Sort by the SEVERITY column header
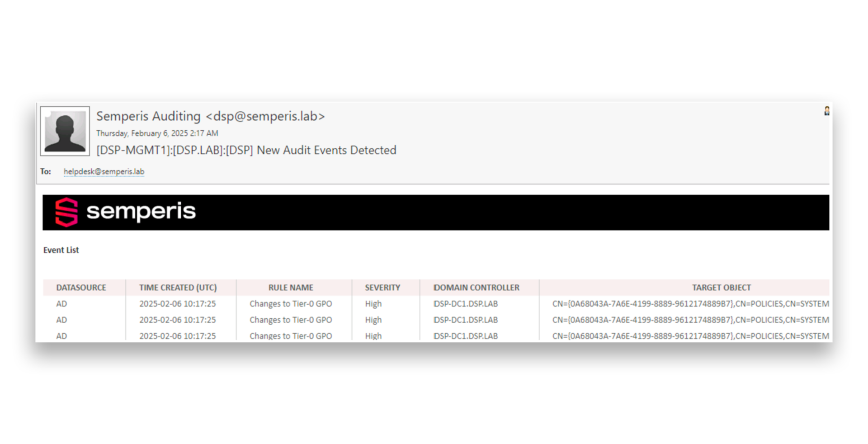Viewport: 868px width, 444px height. tap(382, 287)
